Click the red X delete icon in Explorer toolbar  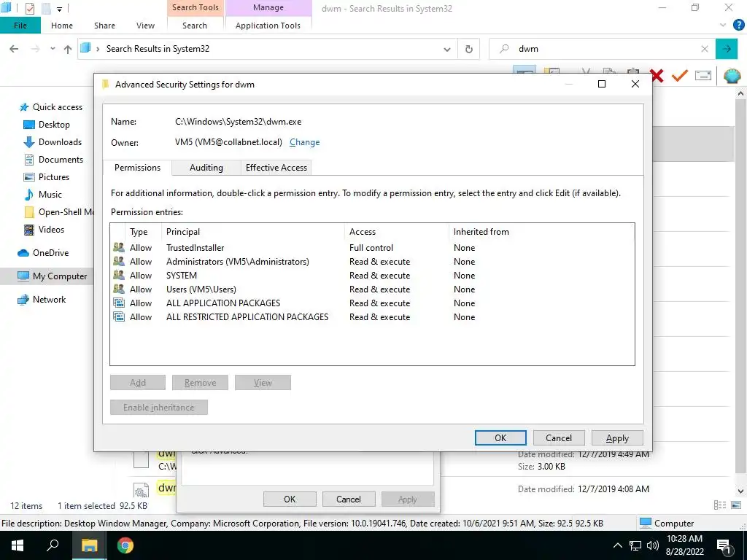(657, 76)
